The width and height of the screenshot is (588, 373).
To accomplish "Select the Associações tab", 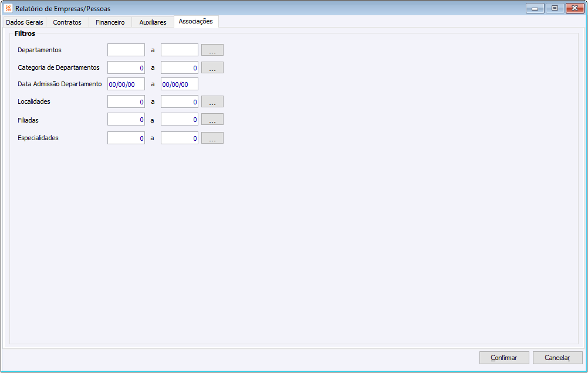I will click(x=196, y=21).
